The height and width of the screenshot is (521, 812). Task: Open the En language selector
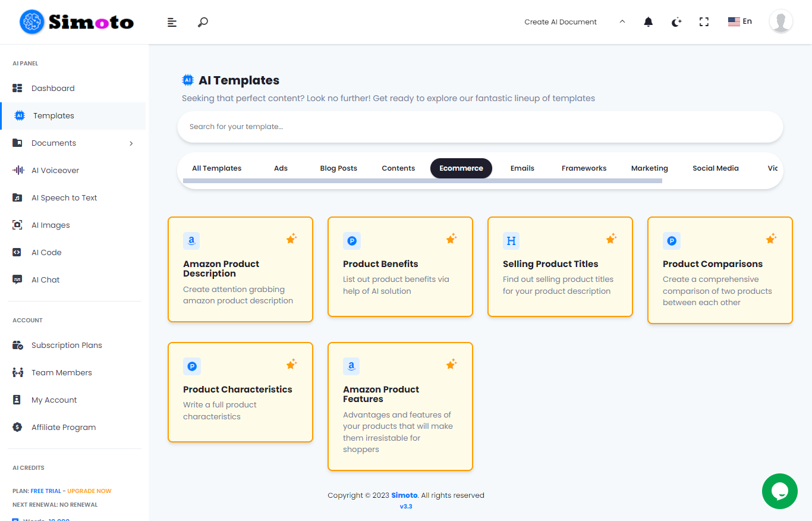coord(740,21)
